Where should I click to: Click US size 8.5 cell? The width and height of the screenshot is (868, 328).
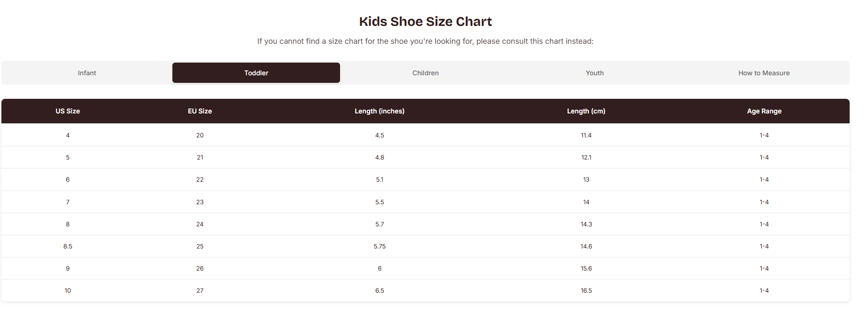click(68, 246)
